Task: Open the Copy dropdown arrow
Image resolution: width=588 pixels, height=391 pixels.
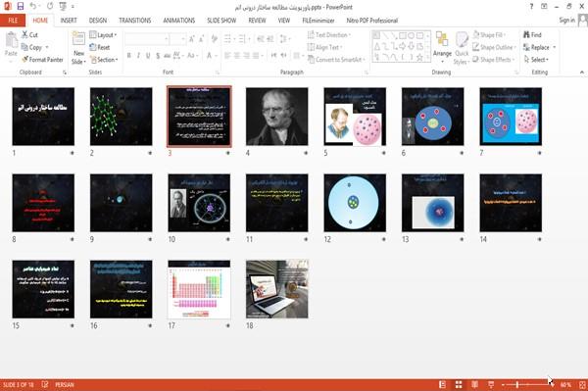Action: [47, 47]
